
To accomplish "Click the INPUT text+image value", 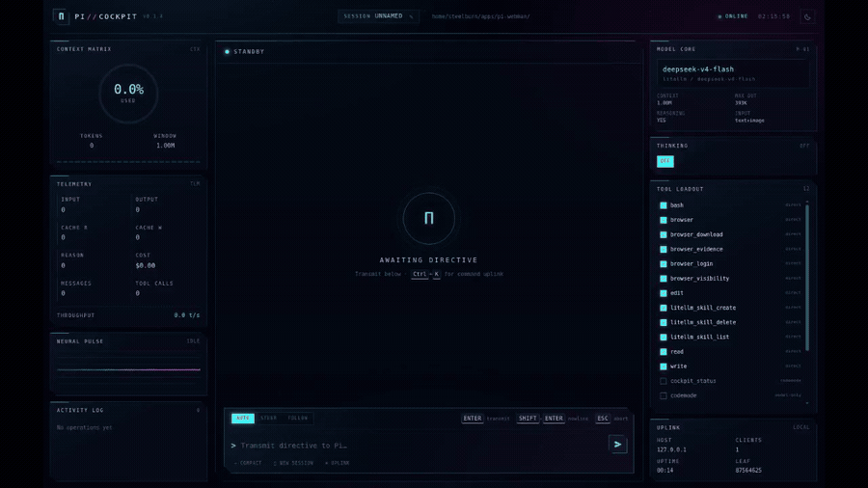I will pyautogui.click(x=749, y=120).
